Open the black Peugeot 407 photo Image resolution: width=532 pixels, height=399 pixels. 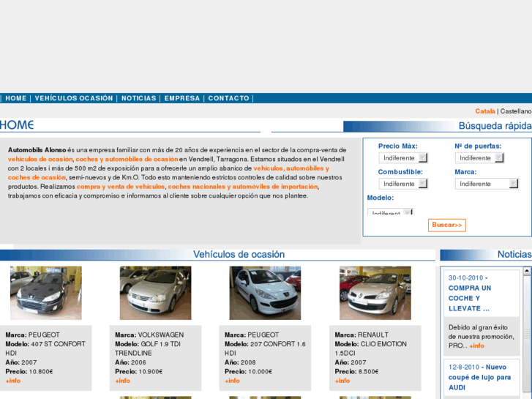click(x=46, y=293)
